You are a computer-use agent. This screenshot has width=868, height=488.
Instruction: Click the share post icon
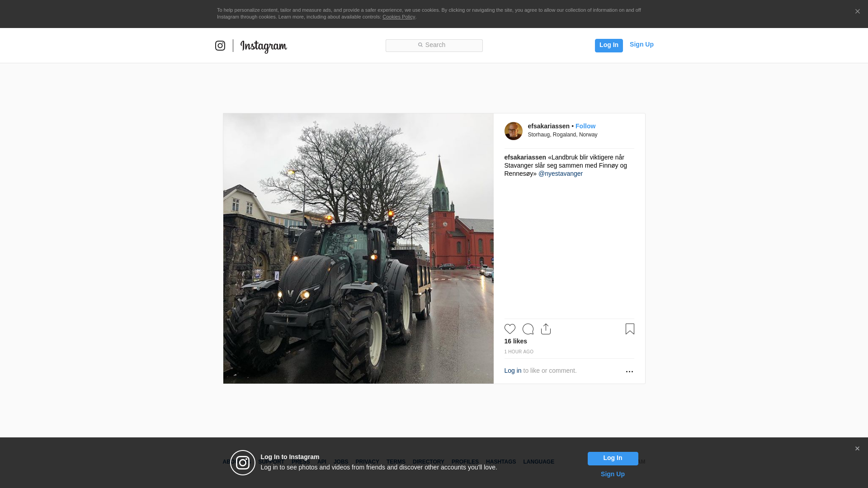click(x=546, y=329)
